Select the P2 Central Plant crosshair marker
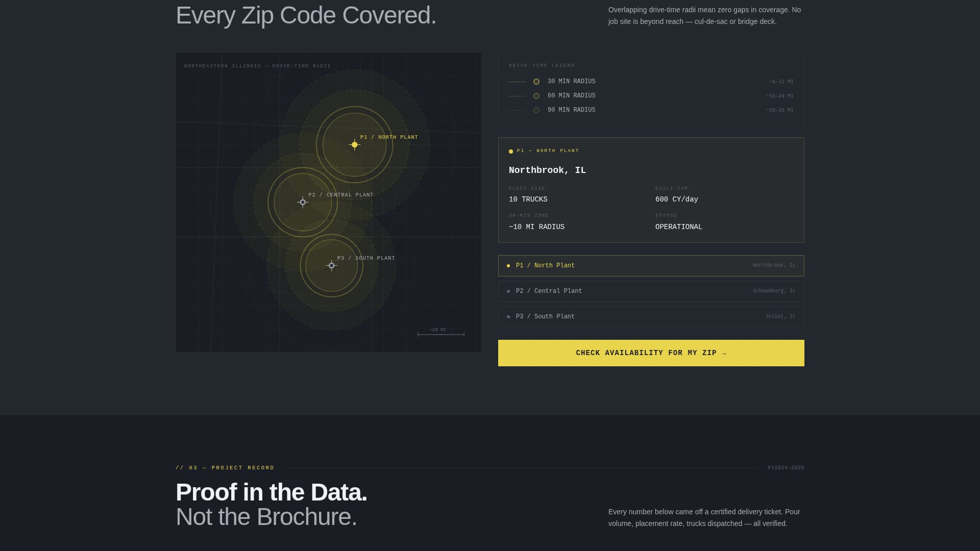The width and height of the screenshot is (980, 551). (x=302, y=202)
